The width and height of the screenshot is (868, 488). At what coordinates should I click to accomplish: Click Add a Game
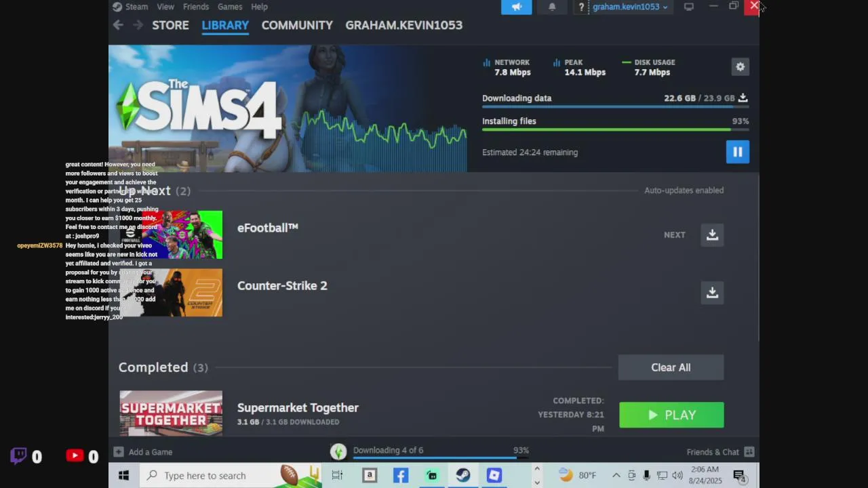tap(143, 452)
